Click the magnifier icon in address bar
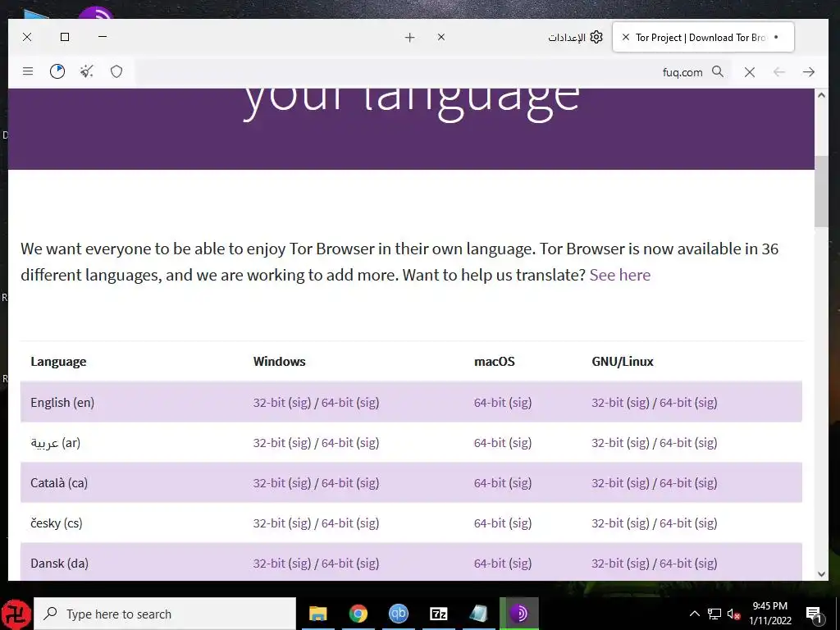Screen dimensions: 840x630 [x=718, y=72]
